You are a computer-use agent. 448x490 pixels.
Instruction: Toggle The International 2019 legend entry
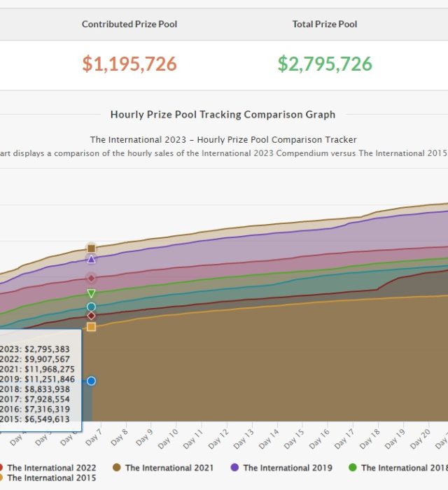point(288,468)
